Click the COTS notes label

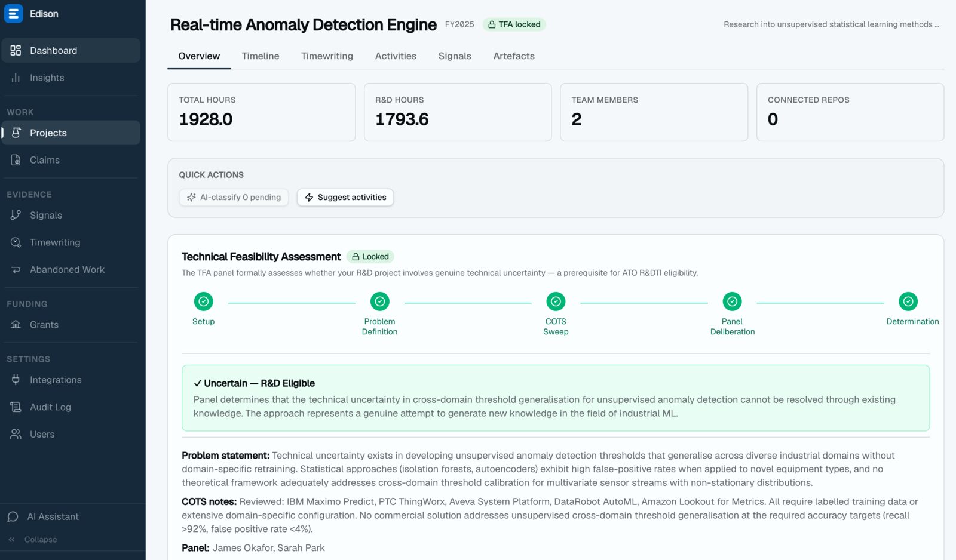coord(209,501)
